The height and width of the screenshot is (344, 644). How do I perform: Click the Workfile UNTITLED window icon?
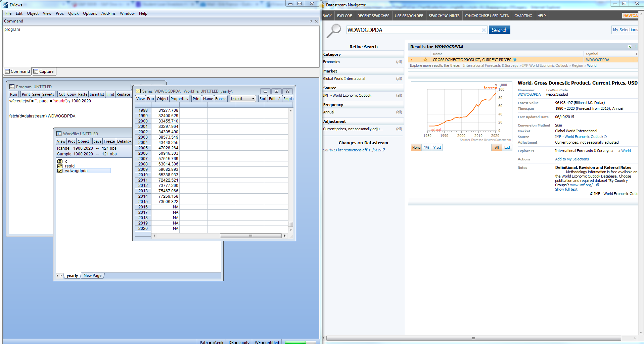click(x=59, y=134)
